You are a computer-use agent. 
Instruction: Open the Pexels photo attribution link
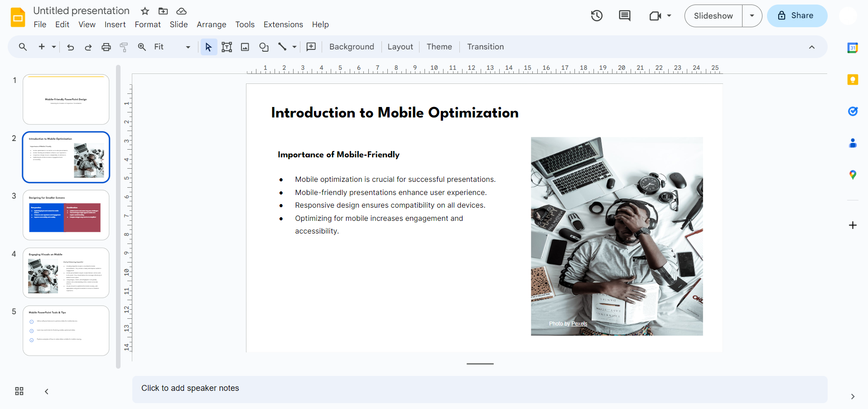click(579, 323)
